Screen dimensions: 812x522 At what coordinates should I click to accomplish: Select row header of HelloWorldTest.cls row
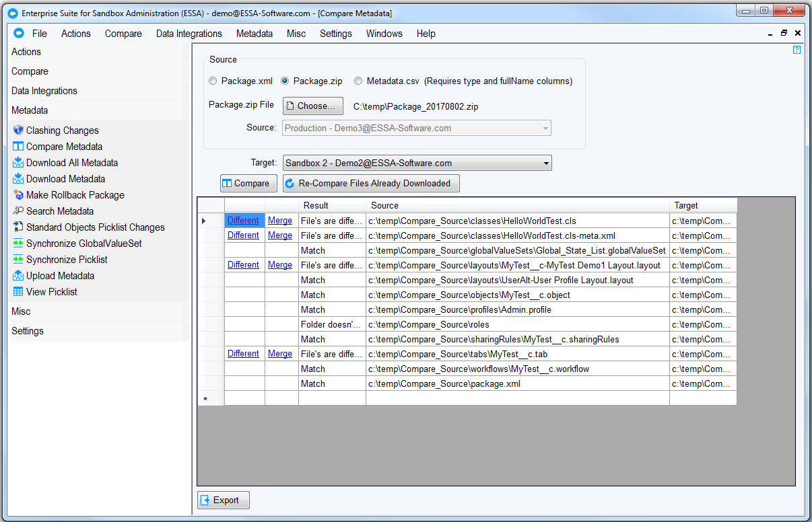(211, 221)
